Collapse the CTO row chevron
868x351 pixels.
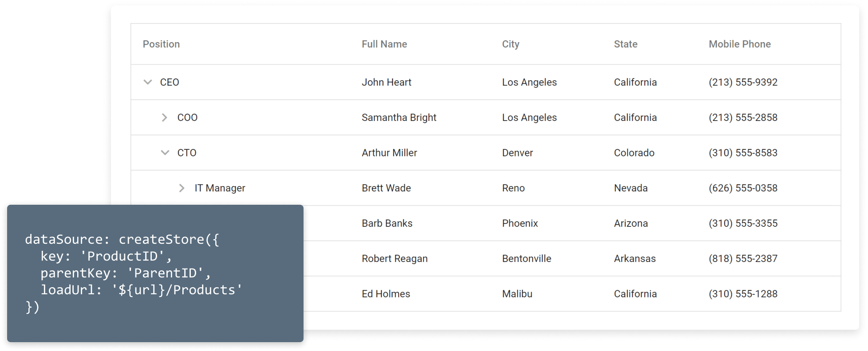coord(165,152)
